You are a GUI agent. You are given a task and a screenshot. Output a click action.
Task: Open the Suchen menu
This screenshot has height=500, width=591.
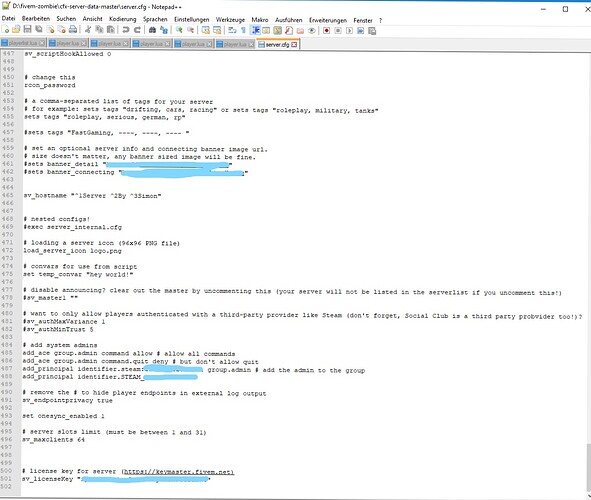(66, 18)
